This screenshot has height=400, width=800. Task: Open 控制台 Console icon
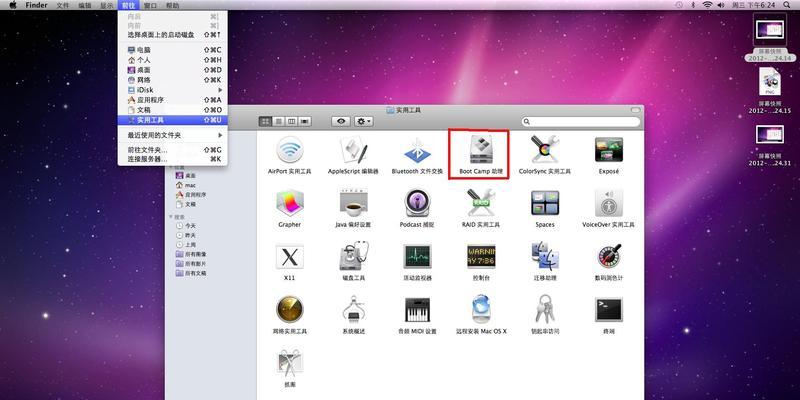481,256
